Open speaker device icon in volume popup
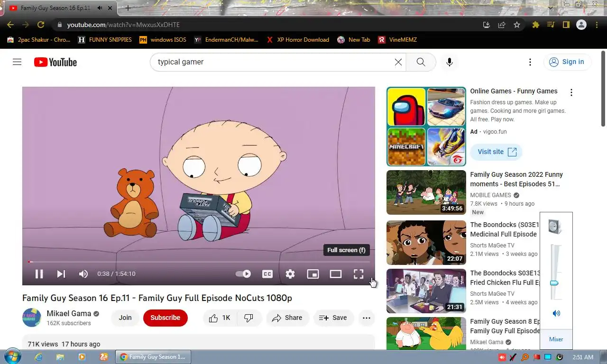 (555, 227)
